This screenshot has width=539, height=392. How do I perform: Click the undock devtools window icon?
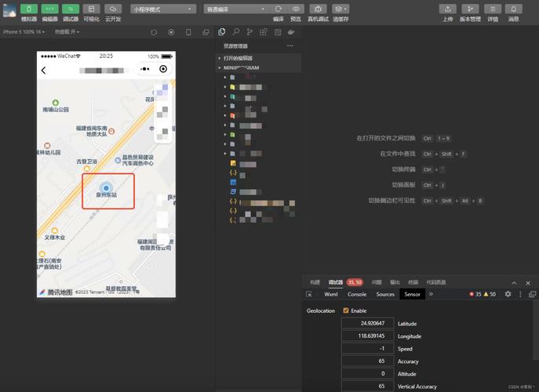tap(533, 294)
